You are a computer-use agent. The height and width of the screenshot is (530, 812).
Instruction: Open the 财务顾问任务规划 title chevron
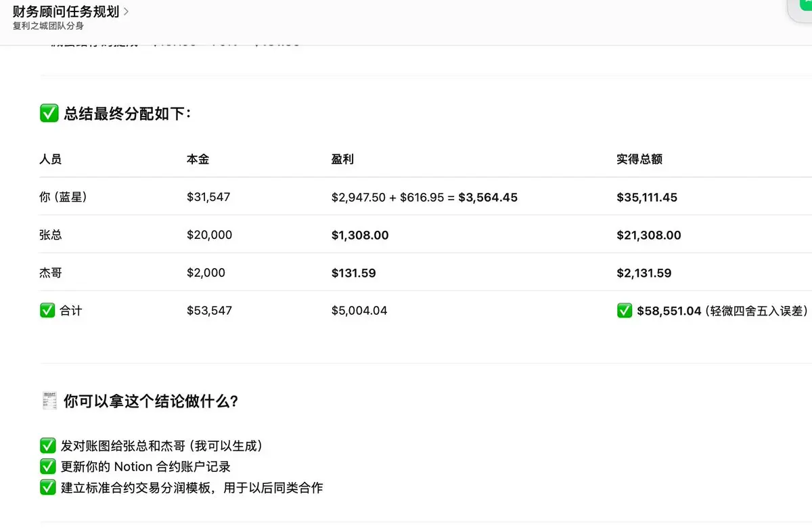[127, 12]
